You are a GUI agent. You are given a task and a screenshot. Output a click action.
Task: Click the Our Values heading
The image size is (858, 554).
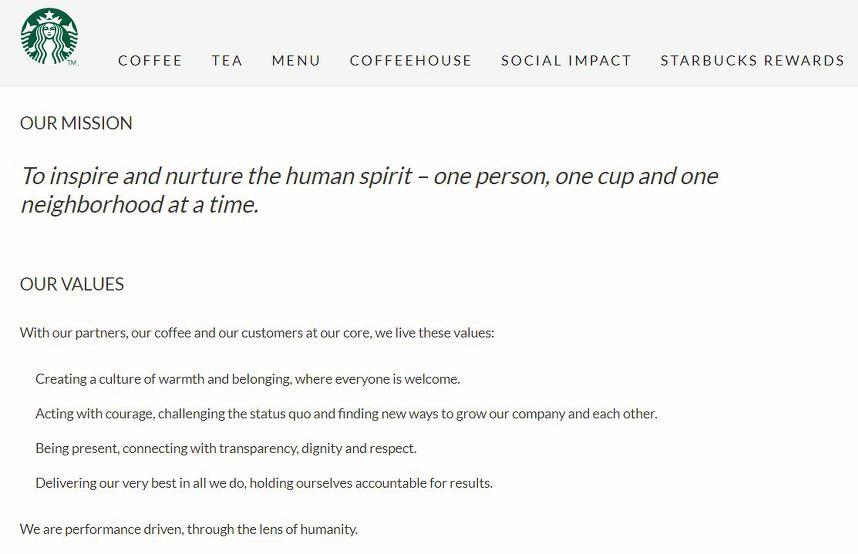click(72, 284)
